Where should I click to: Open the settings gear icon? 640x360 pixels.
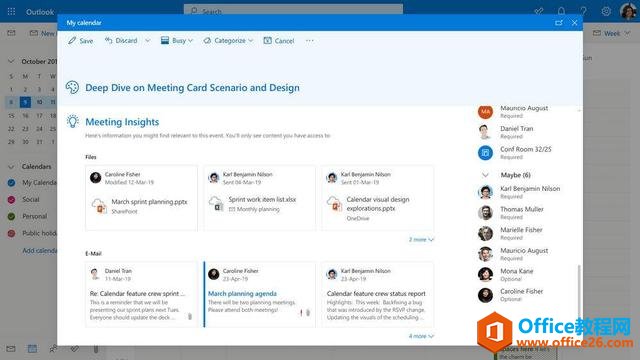606,11
